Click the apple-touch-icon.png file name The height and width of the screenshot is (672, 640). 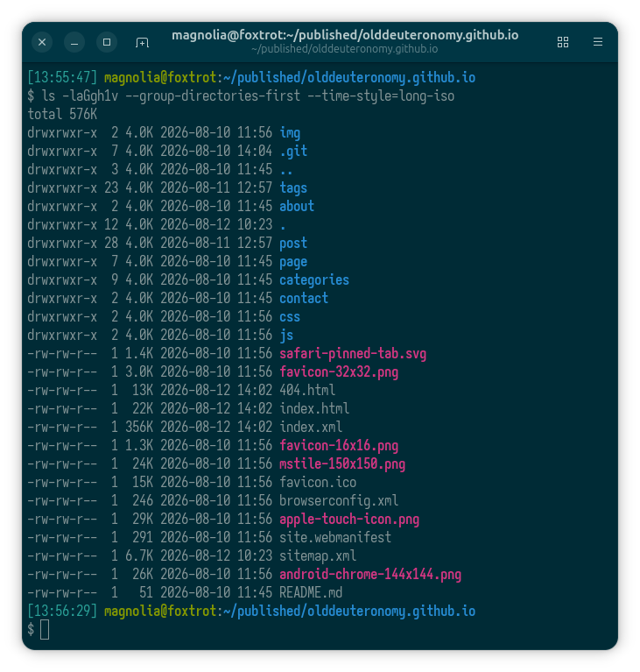[349, 520]
